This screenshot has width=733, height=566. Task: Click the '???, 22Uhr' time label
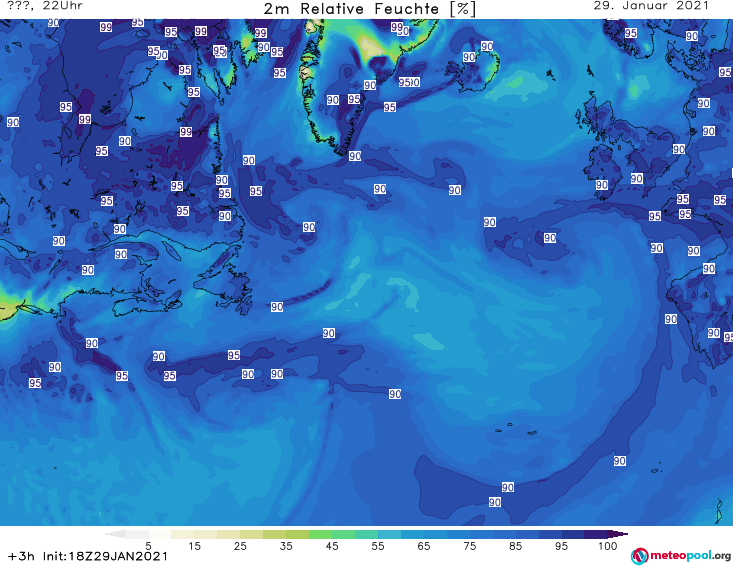(x=45, y=6)
